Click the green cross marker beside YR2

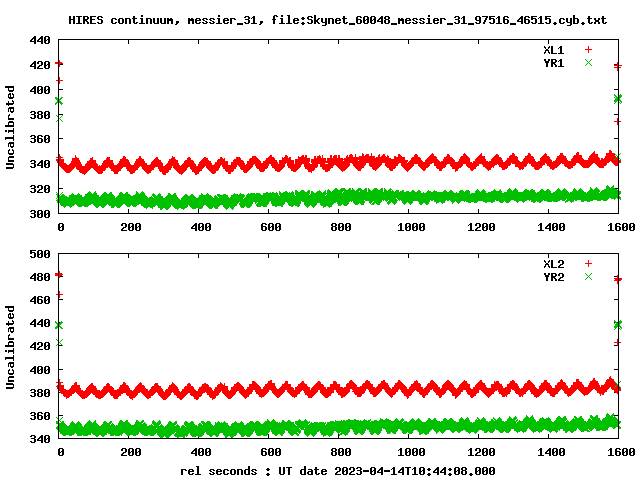[x=588, y=276]
